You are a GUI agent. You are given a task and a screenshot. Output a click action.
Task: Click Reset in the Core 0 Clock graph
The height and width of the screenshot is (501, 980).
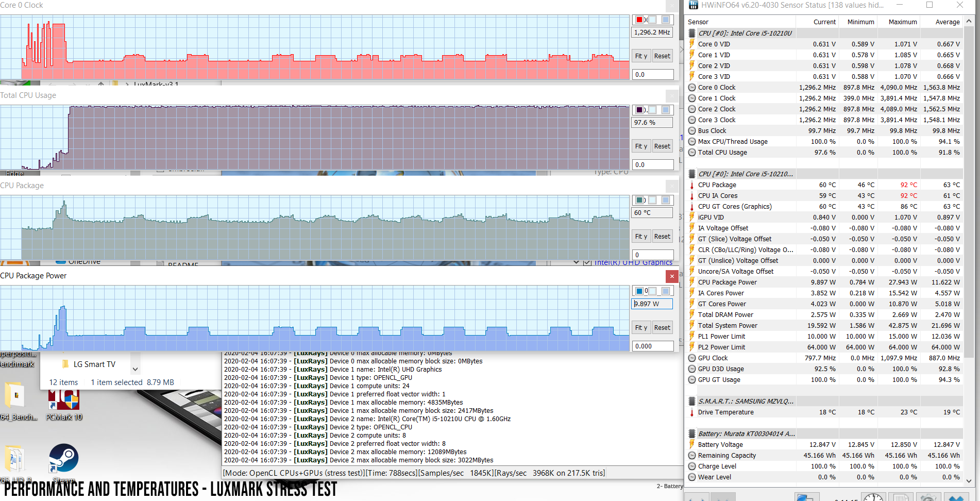click(662, 56)
